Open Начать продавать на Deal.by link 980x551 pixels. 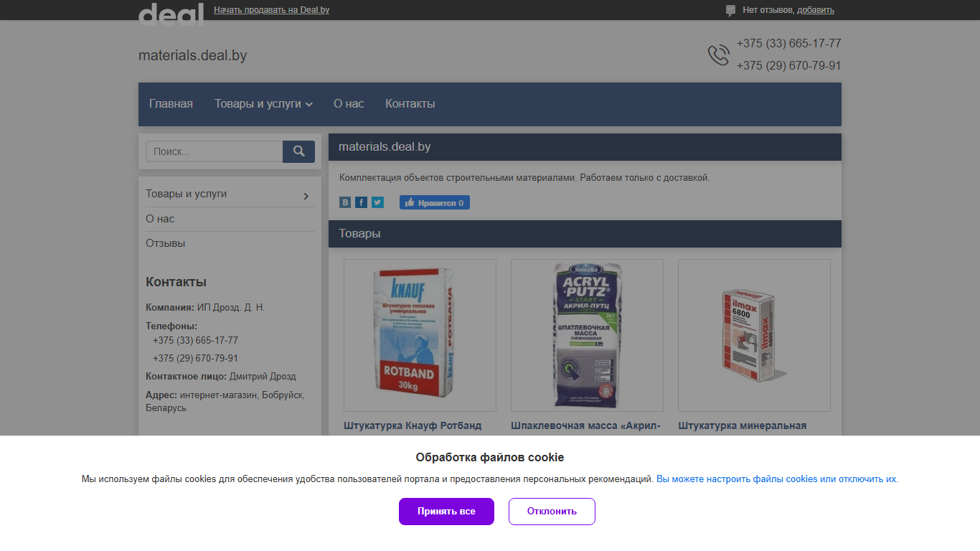[x=271, y=10]
